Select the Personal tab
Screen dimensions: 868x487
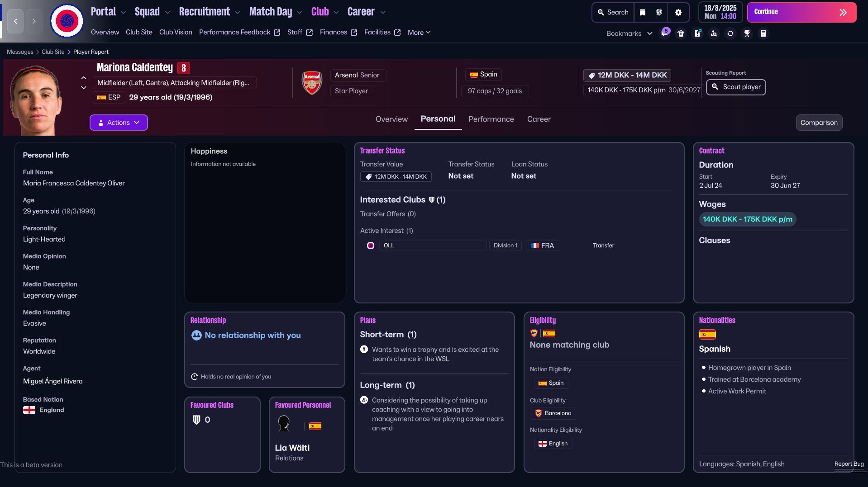(x=438, y=119)
